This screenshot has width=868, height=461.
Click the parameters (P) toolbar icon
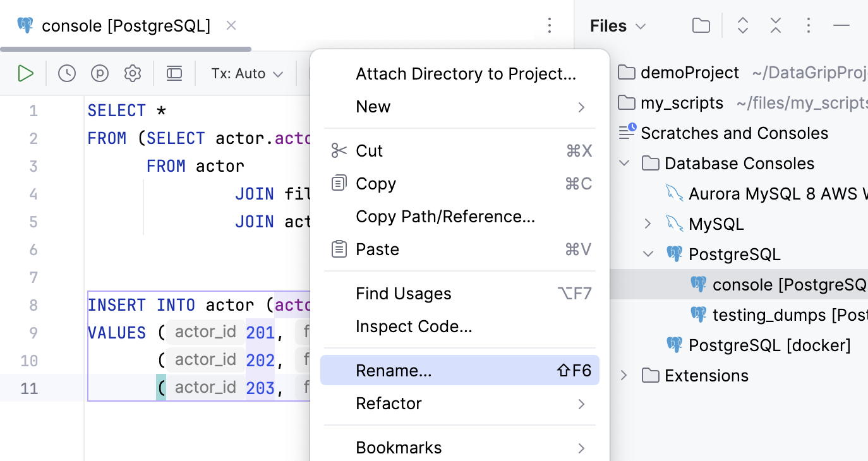tap(100, 73)
